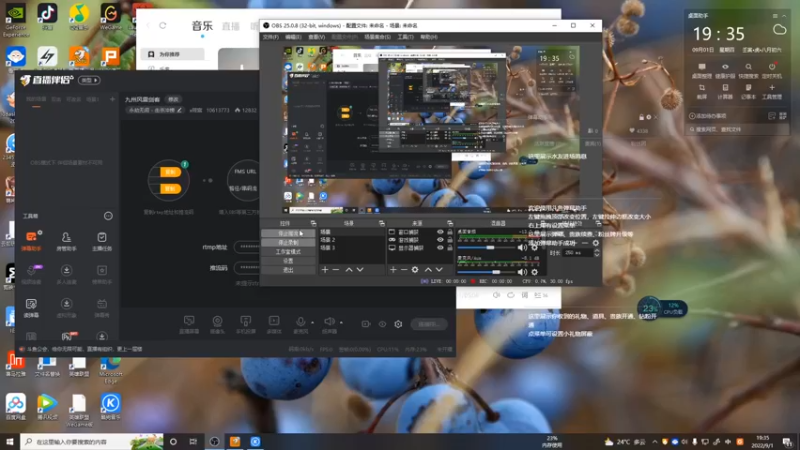The image size is (800, 450).
Task: Expand 工具箱 more options circle button
Action: 108,216
